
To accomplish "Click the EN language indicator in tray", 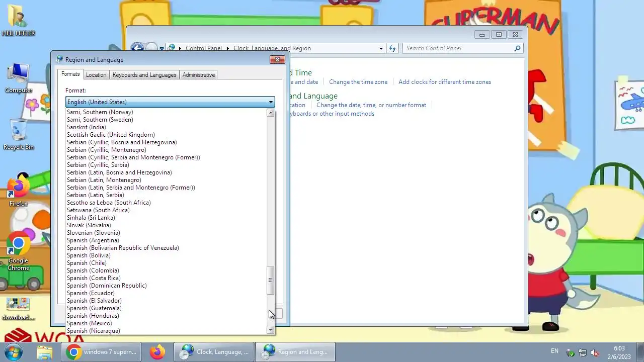I will coord(554,351).
